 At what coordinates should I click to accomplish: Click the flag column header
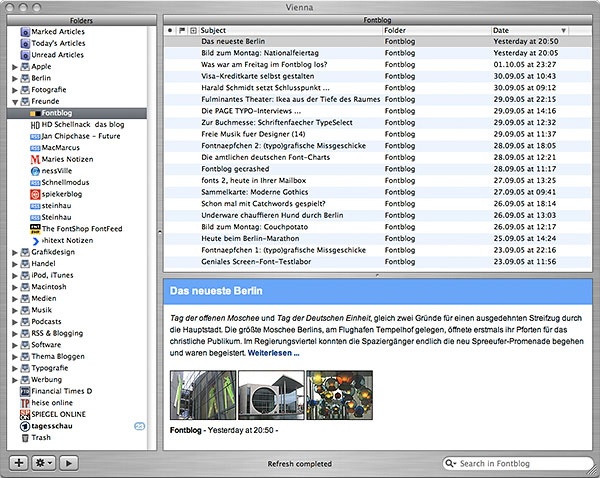pyautogui.click(x=182, y=30)
